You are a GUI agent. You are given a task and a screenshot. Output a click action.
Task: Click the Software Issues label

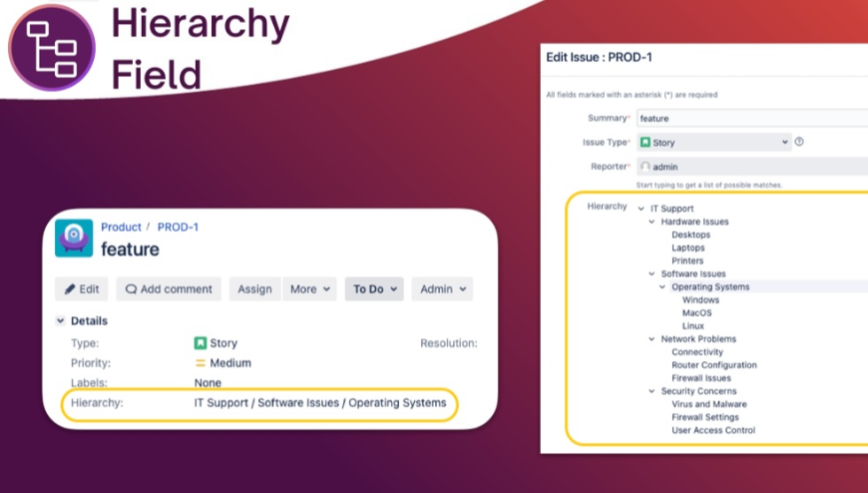click(x=693, y=273)
